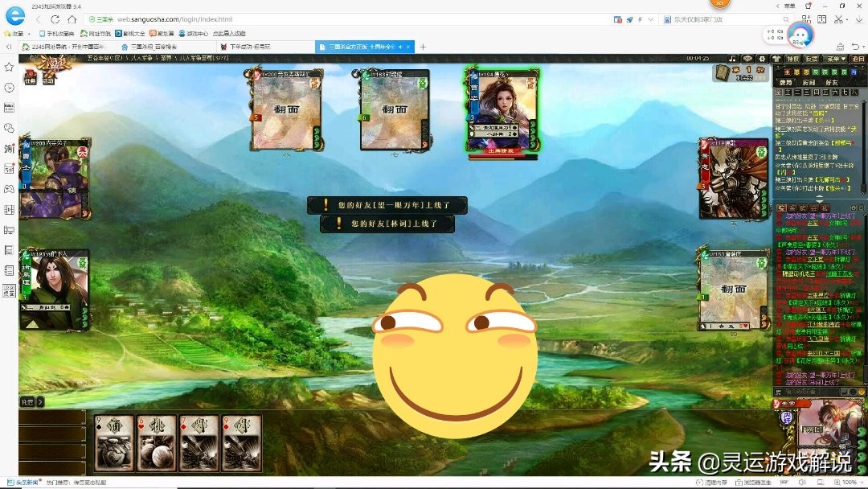Select the face-up character card at top
Viewport: 868px width, 489px height.
point(502,109)
